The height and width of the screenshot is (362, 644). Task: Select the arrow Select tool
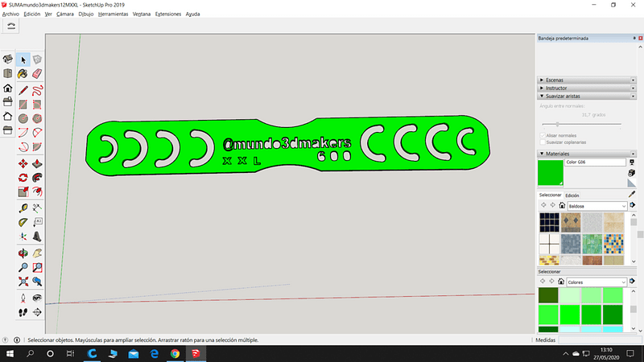click(x=23, y=60)
